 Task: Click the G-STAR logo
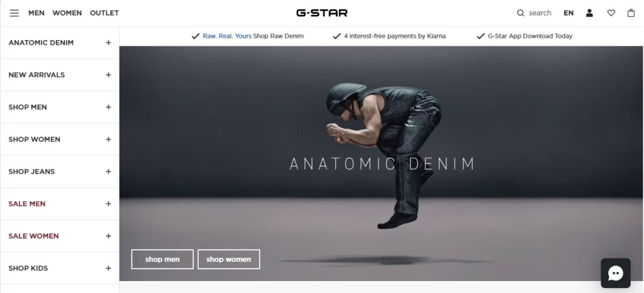[x=322, y=13]
